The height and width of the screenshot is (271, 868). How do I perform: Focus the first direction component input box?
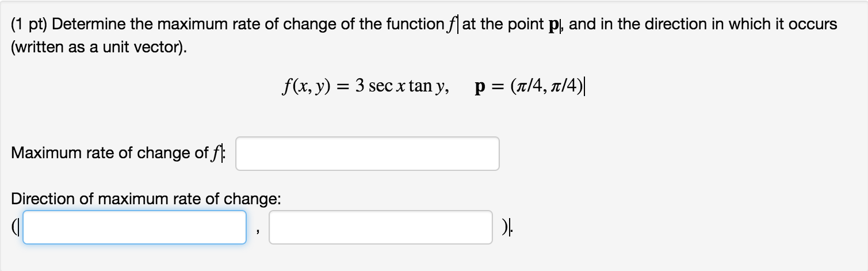pos(135,227)
